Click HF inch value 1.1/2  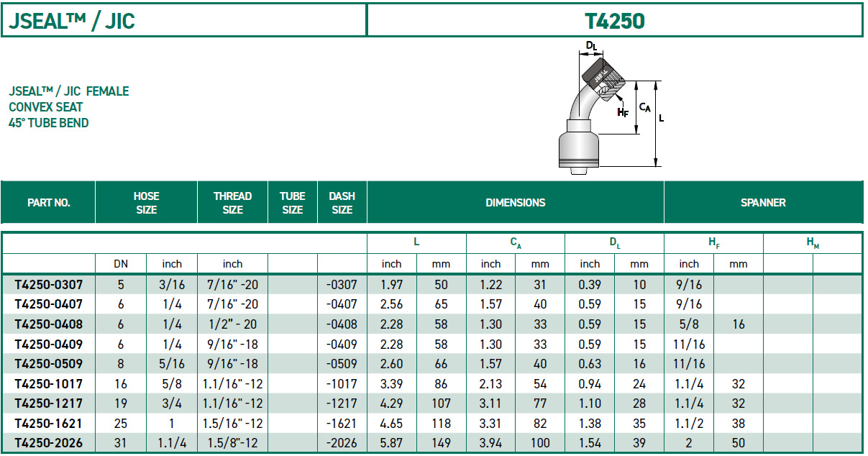(689, 423)
